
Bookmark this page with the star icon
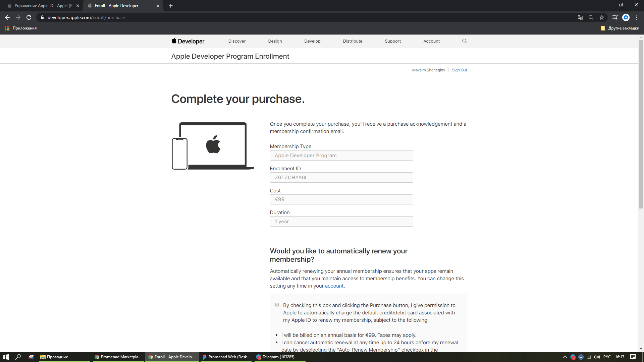click(601, 17)
